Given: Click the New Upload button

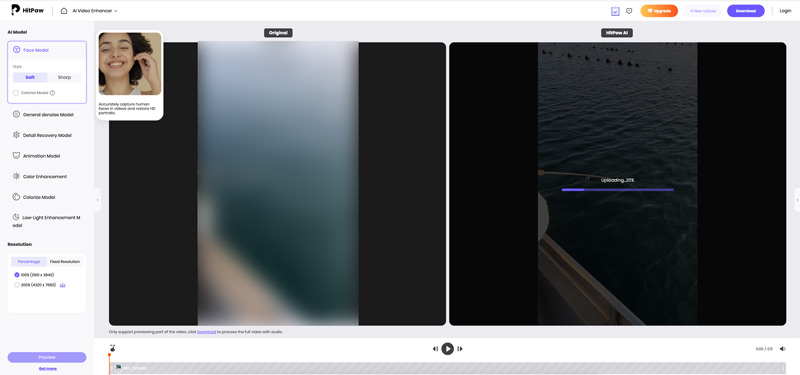Looking at the screenshot, I should click(703, 11).
